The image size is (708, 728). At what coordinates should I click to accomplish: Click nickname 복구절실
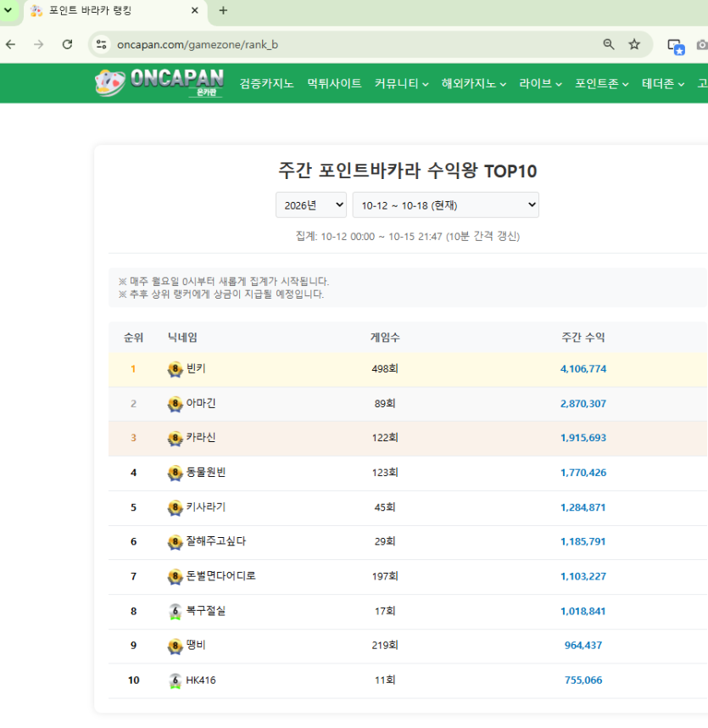[x=206, y=611]
